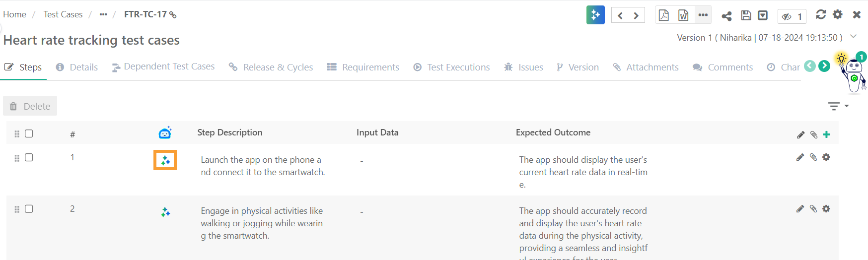Image resolution: width=868 pixels, height=260 pixels.
Task: Edit step 1 with pencil icon
Action: [x=800, y=157]
